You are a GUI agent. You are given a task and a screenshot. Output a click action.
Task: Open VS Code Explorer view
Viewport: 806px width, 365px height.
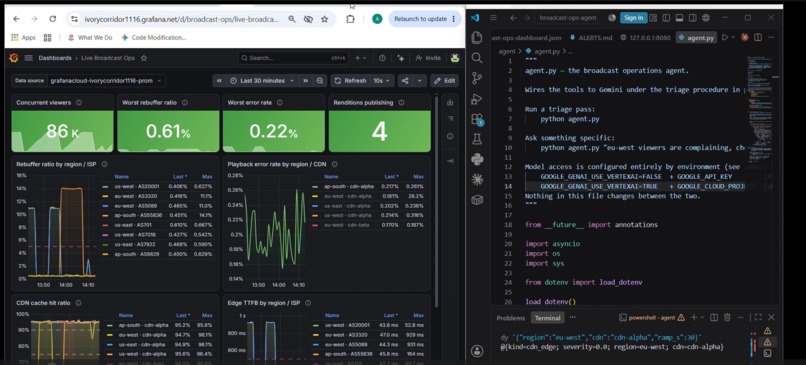tap(477, 38)
